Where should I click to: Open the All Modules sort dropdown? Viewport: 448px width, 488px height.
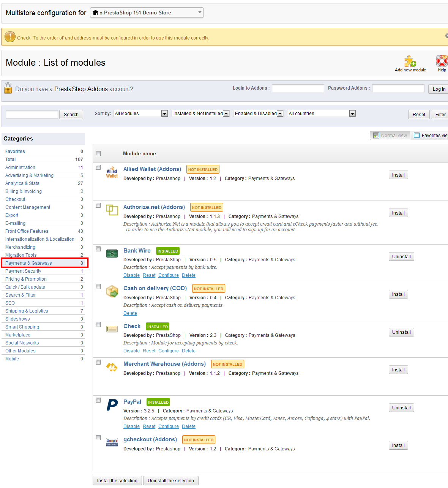coord(140,114)
